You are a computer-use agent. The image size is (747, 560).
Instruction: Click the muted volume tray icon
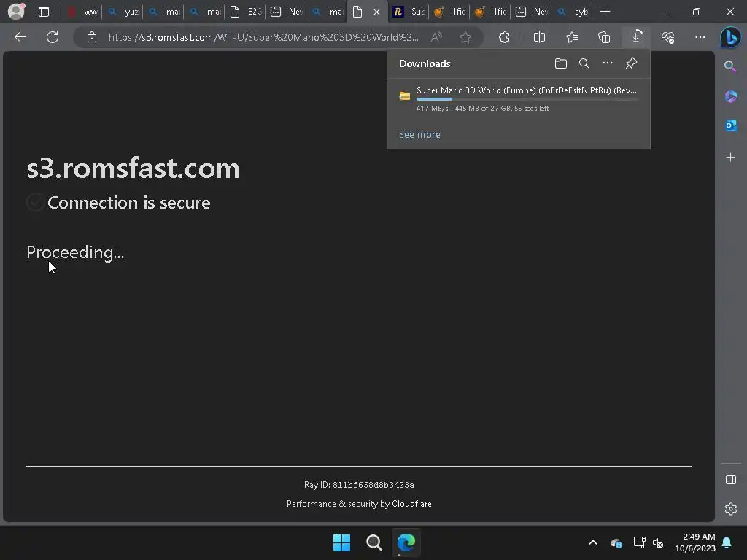pos(658,542)
